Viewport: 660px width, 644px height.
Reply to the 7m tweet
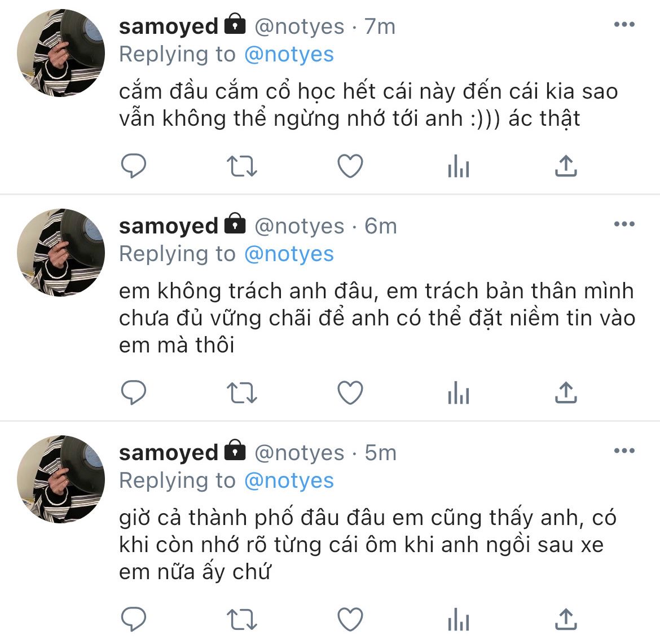[x=134, y=166]
